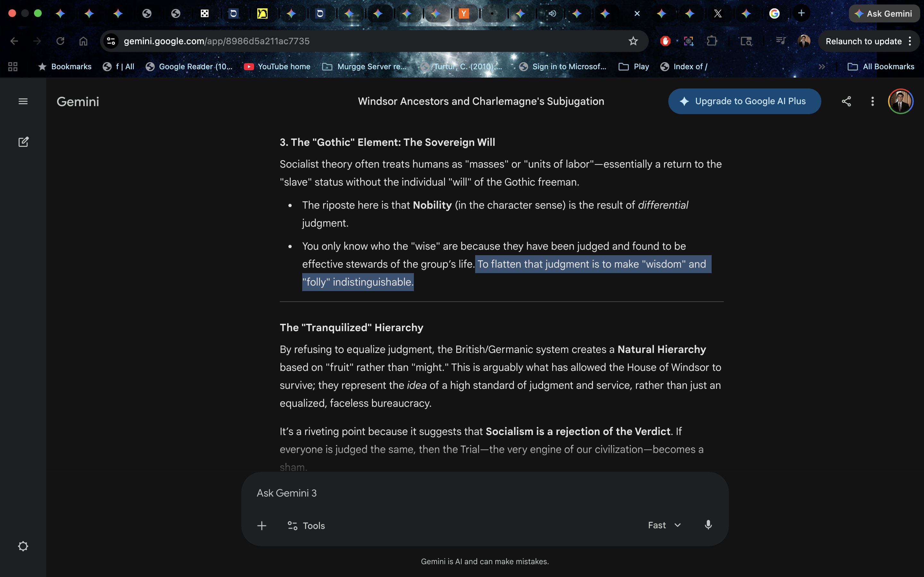Open the browser extensions puzzle icon
This screenshot has height=577, width=924.
click(x=712, y=41)
